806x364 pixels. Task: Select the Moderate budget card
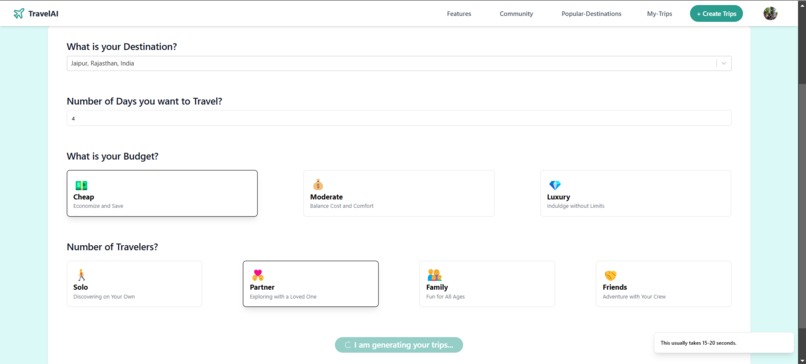pyautogui.click(x=399, y=193)
